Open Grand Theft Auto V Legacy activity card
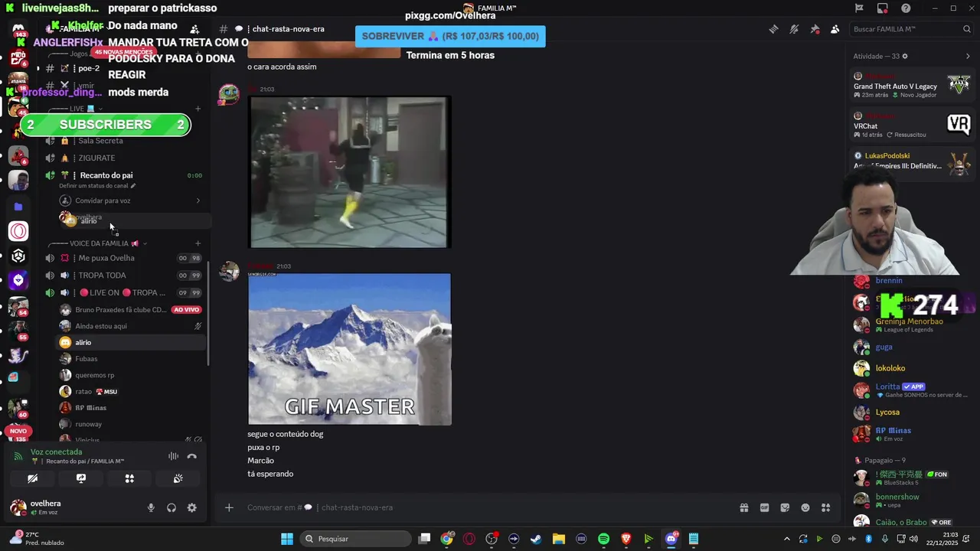The image size is (980, 551). pyautogui.click(x=912, y=85)
